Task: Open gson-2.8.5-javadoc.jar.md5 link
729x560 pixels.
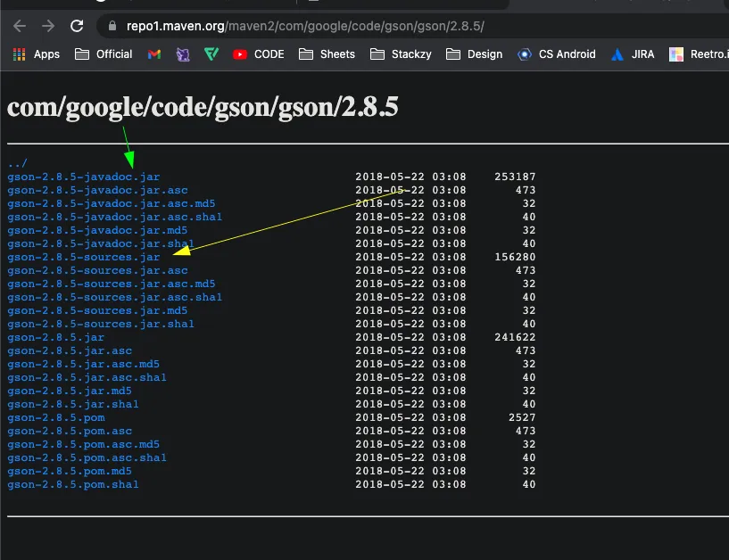Action: click(x=97, y=230)
